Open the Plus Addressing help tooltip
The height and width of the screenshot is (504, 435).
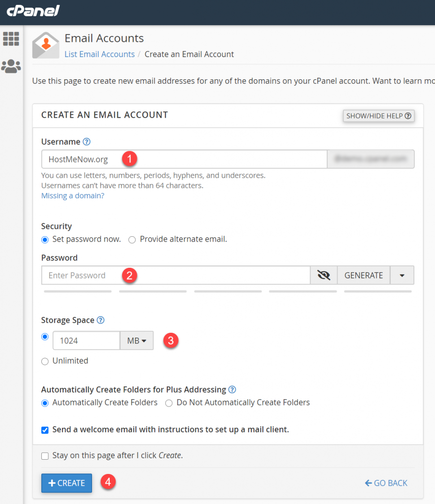(232, 389)
